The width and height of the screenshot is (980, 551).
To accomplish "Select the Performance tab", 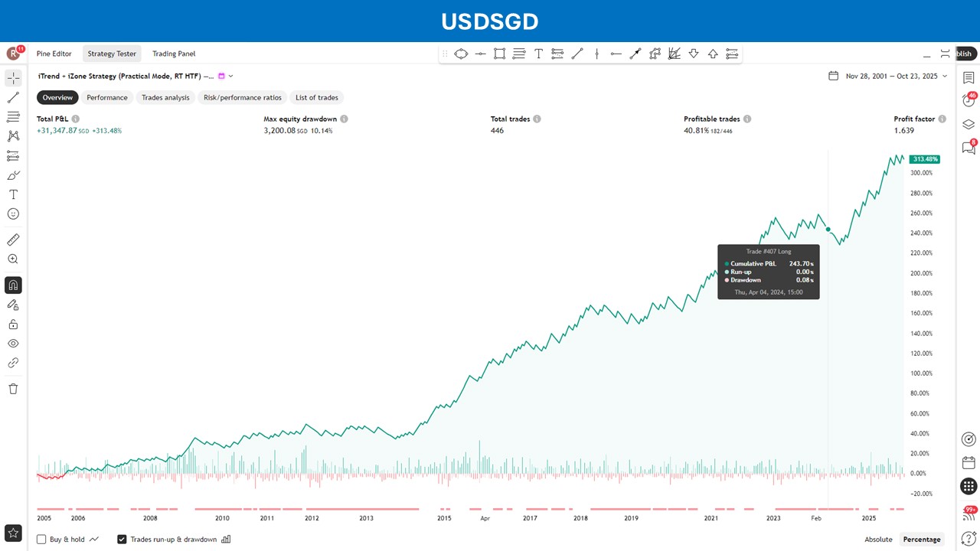I will (107, 97).
